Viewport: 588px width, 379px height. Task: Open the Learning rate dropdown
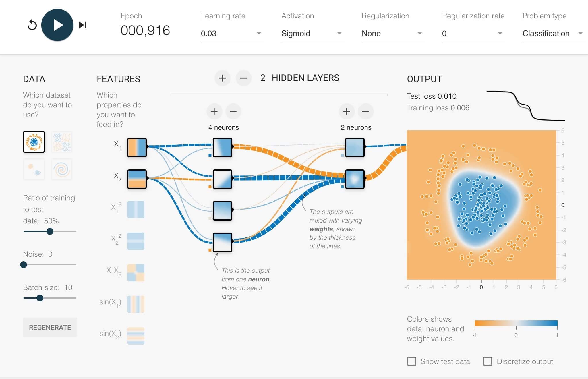pos(232,34)
